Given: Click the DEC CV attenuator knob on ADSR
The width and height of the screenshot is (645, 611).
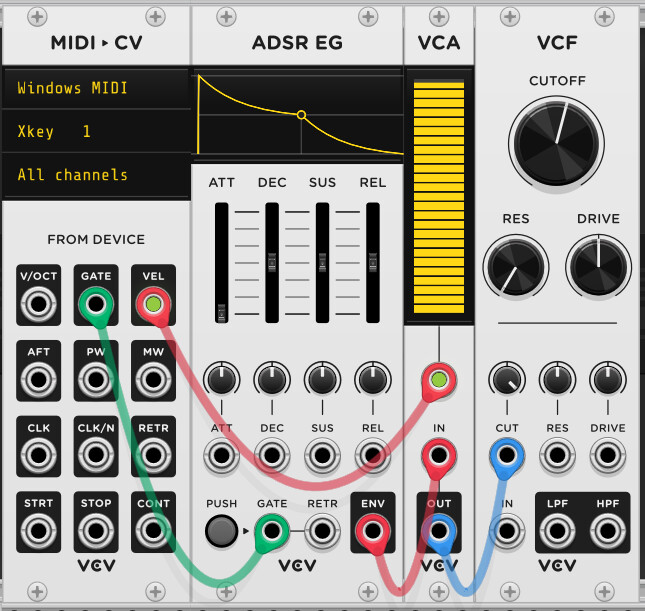Looking at the screenshot, I should 272,380.
